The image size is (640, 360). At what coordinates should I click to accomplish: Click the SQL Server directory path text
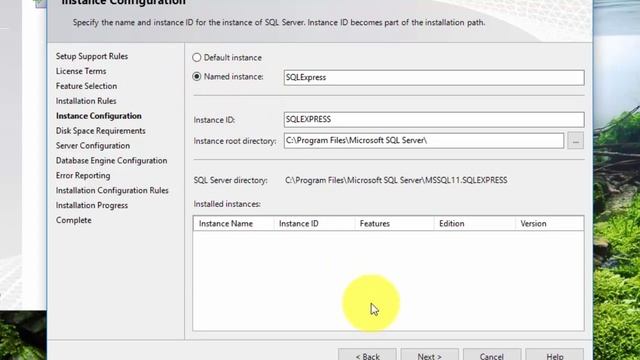(396, 180)
